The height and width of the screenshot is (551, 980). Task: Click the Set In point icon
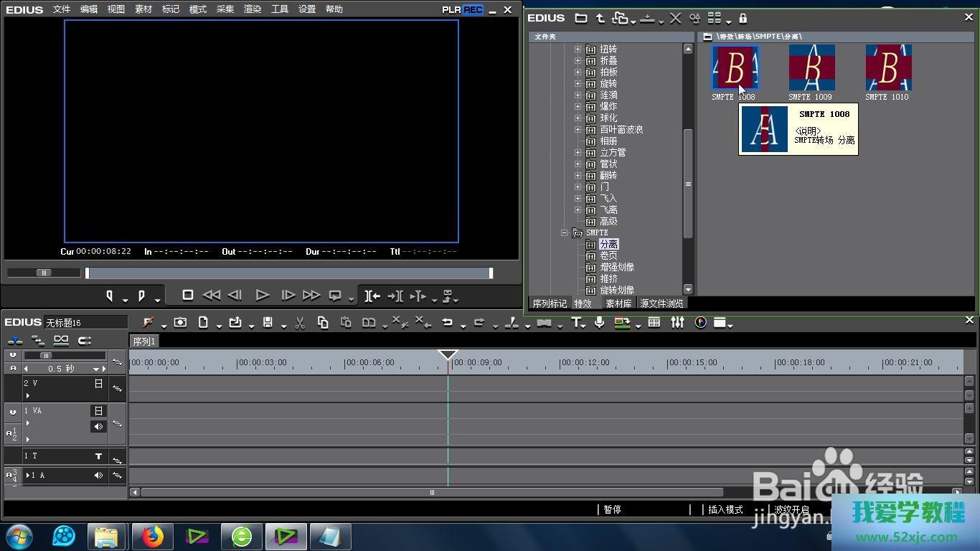[x=110, y=296]
